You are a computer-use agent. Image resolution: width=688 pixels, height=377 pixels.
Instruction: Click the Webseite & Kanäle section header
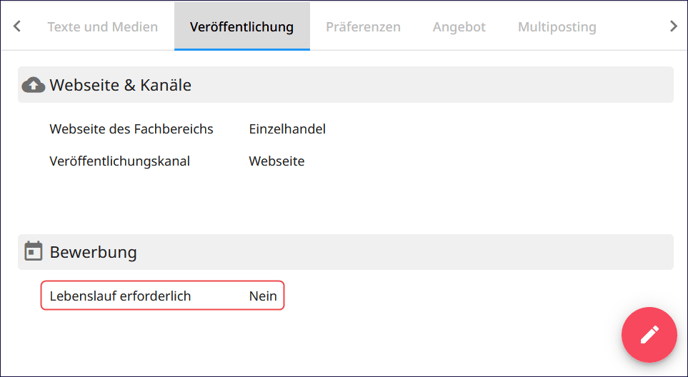(345, 85)
